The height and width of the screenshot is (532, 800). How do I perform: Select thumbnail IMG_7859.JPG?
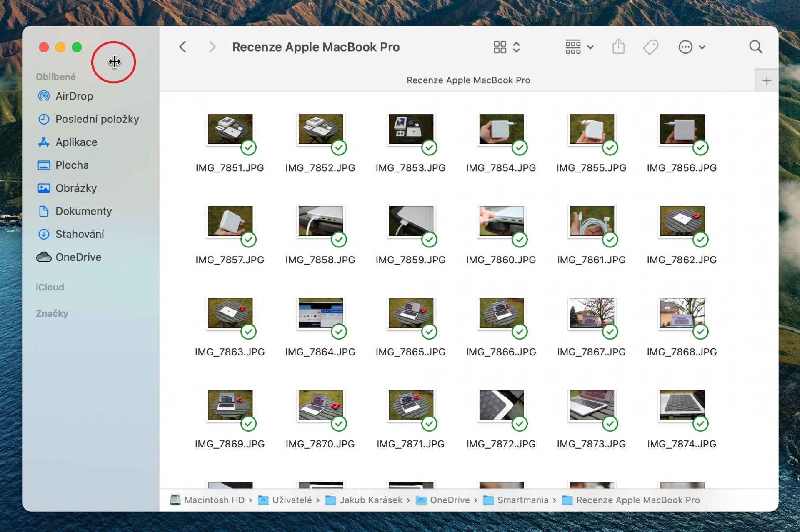[411, 221]
